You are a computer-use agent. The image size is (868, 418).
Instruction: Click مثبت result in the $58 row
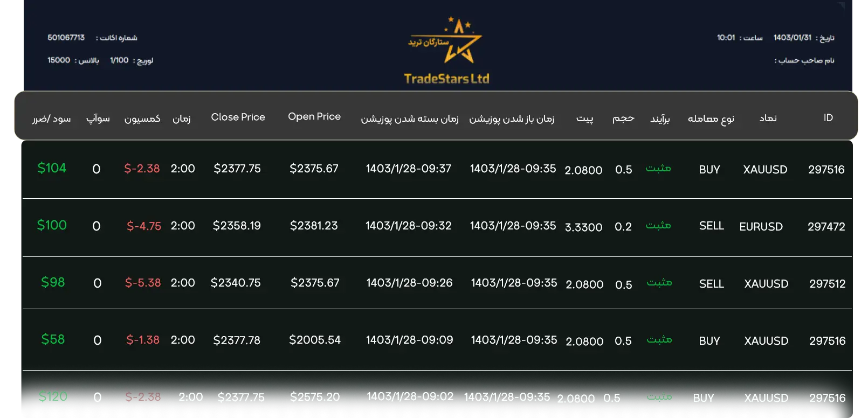(659, 339)
